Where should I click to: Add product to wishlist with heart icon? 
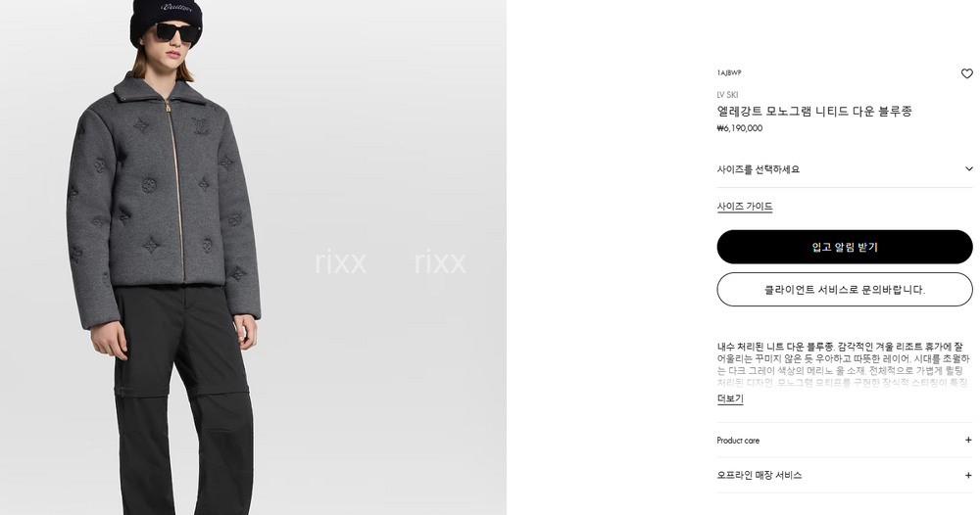pyautogui.click(x=966, y=73)
